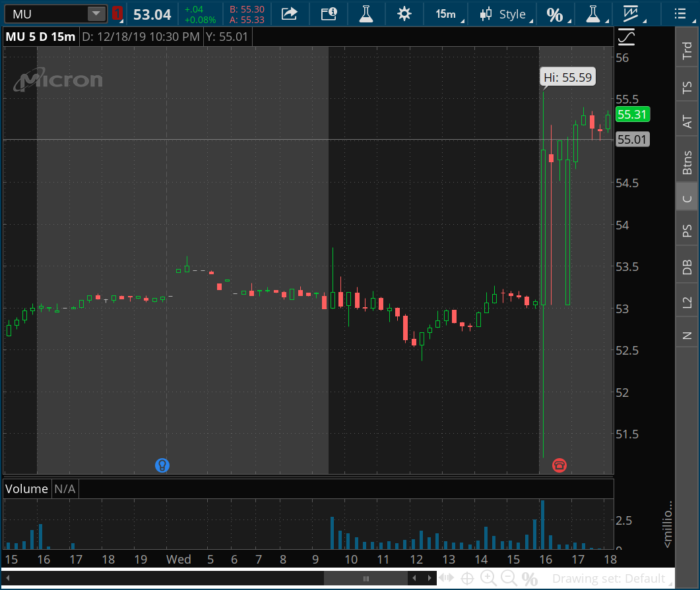
Task: Click the chart curve icon above price axis
Action: pyautogui.click(x=626, y=36)
